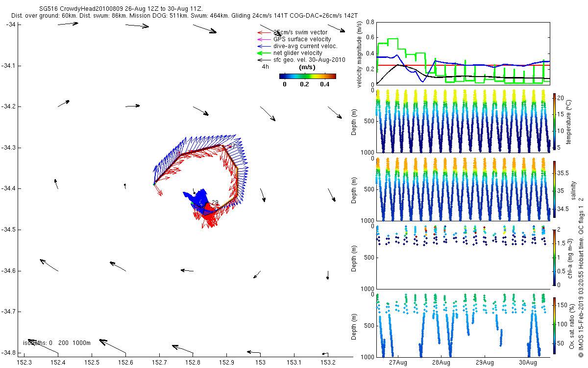Click the chl-a colorbar

pyautogui.click(x=555, y=257)
